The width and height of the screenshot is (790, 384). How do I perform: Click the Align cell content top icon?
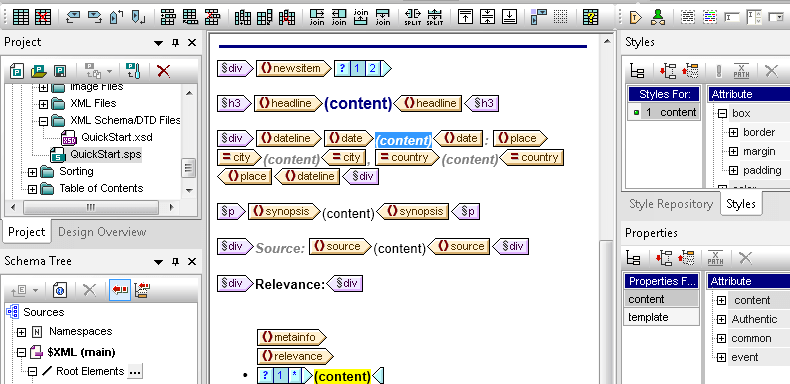coord(465,17)
